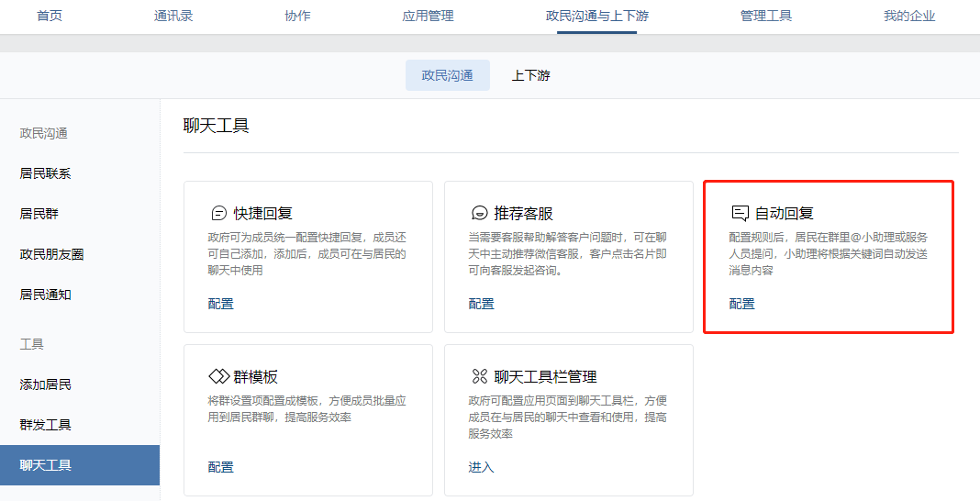Open the 我的企业 tab

pos(909,17)
